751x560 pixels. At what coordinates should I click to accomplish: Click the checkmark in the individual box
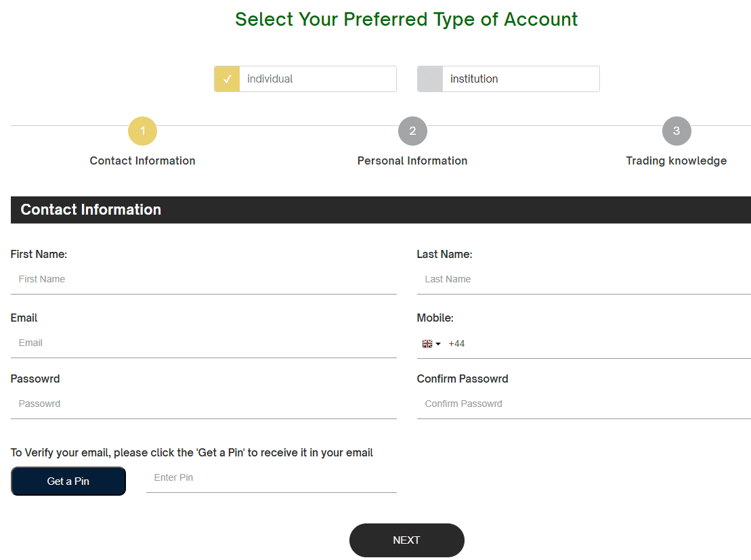227,79
